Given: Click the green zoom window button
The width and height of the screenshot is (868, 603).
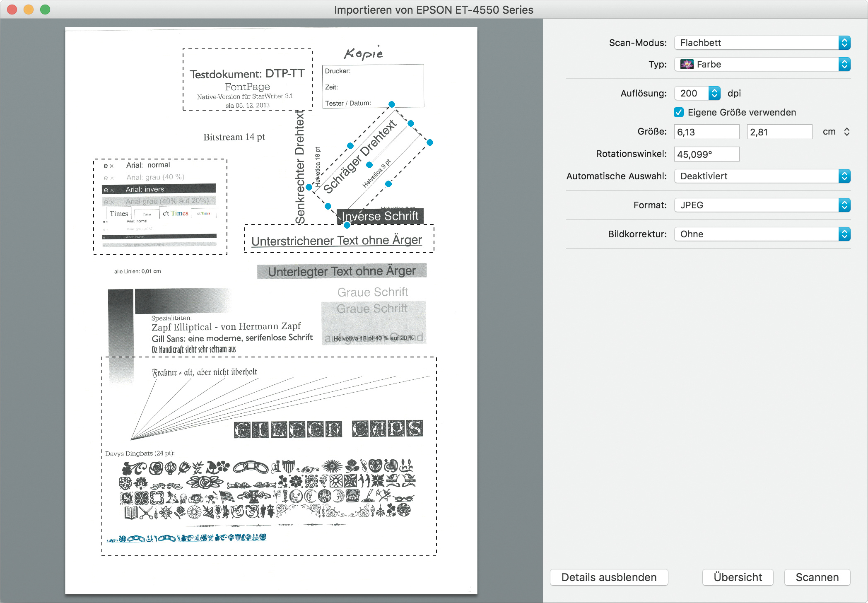Looking at the screenshot, I should click(x=45, y=10).
